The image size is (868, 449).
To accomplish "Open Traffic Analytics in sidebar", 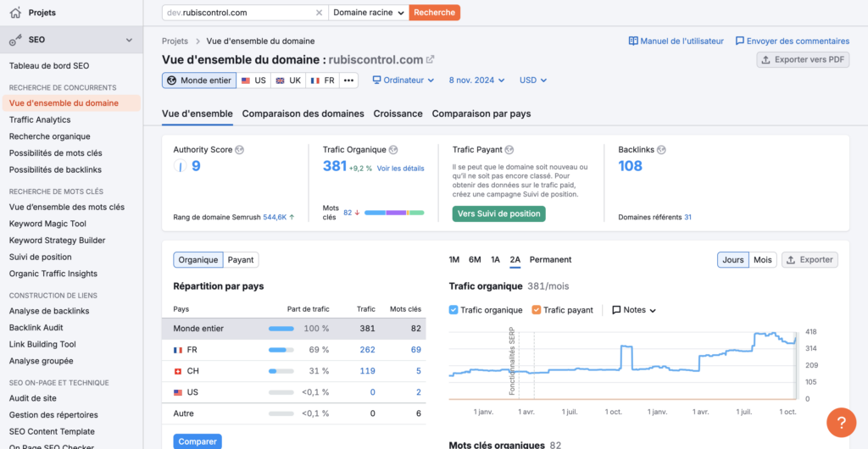I will click(40, 119).
